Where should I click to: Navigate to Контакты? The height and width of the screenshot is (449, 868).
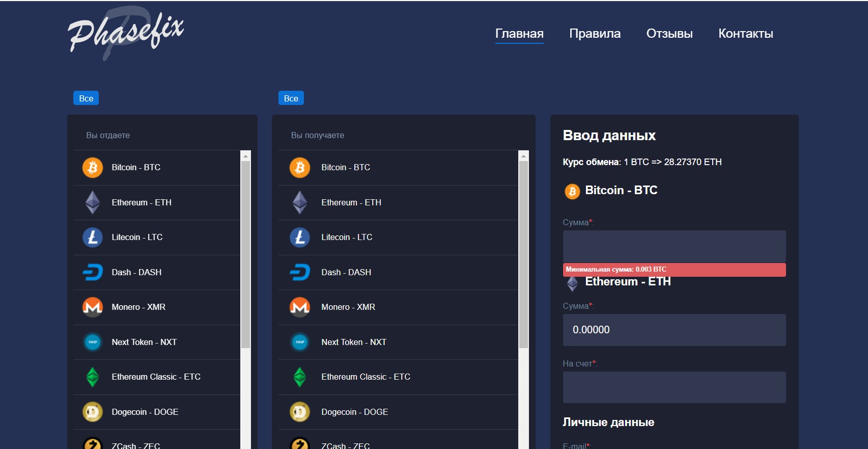coord(745,34)
